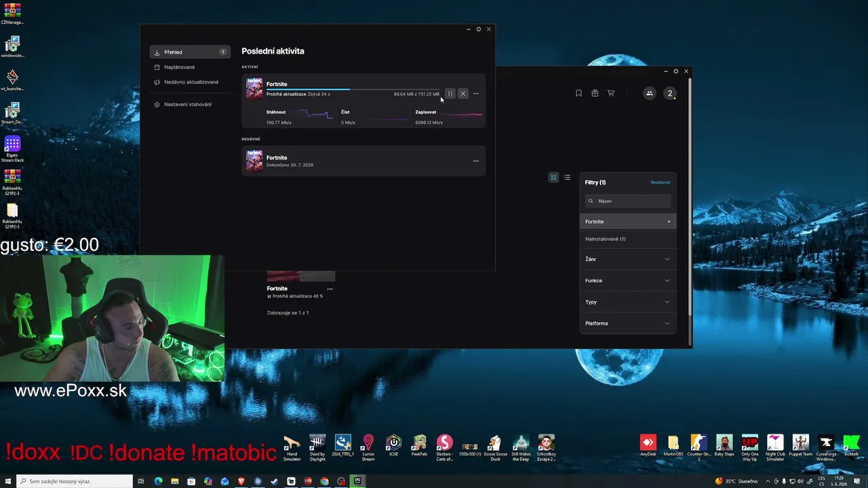Open the profile avatar labeled 2

tap(670, 94)
